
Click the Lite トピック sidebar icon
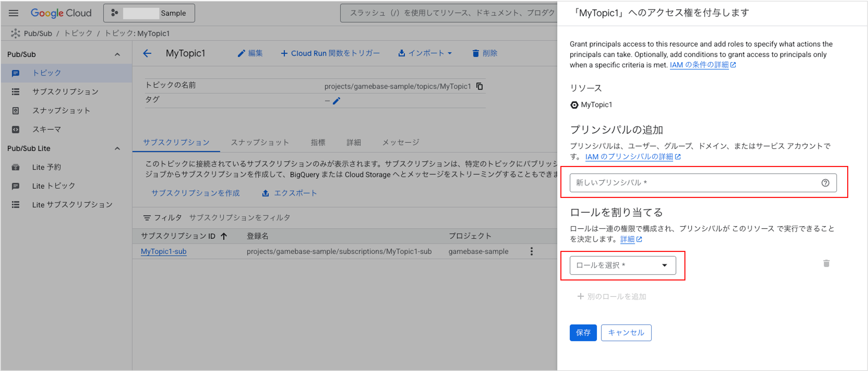click(x=16, y=186)
